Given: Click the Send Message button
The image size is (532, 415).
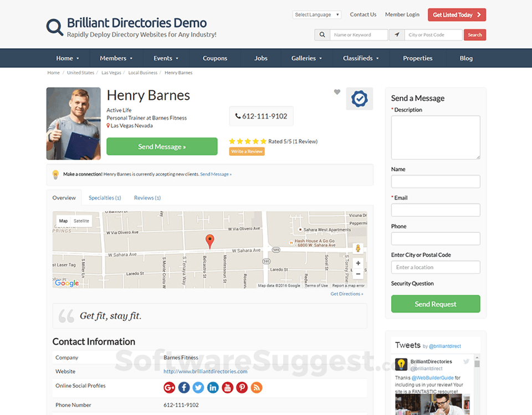Looking at the screenshot, I should pyautogui.click(x=162, y=146).
